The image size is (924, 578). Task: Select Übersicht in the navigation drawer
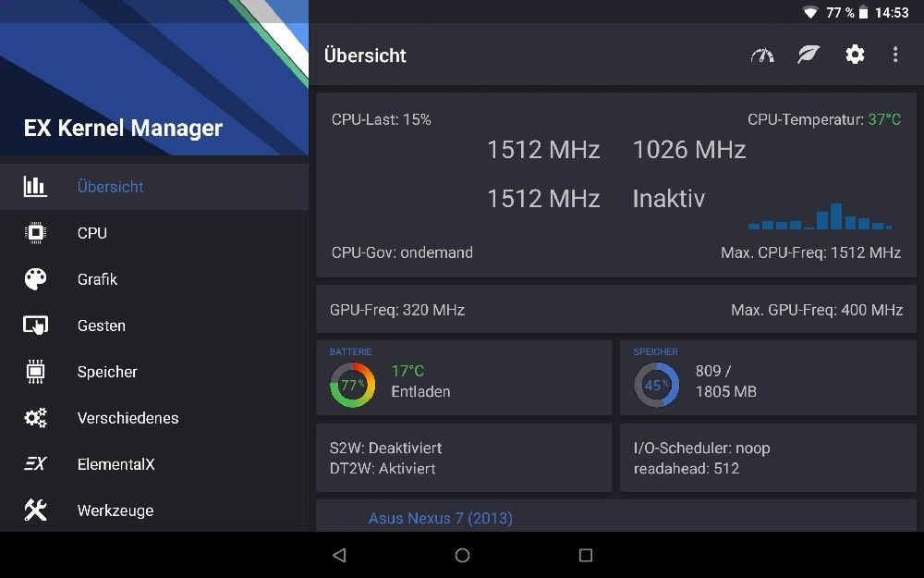coord(154,187)
